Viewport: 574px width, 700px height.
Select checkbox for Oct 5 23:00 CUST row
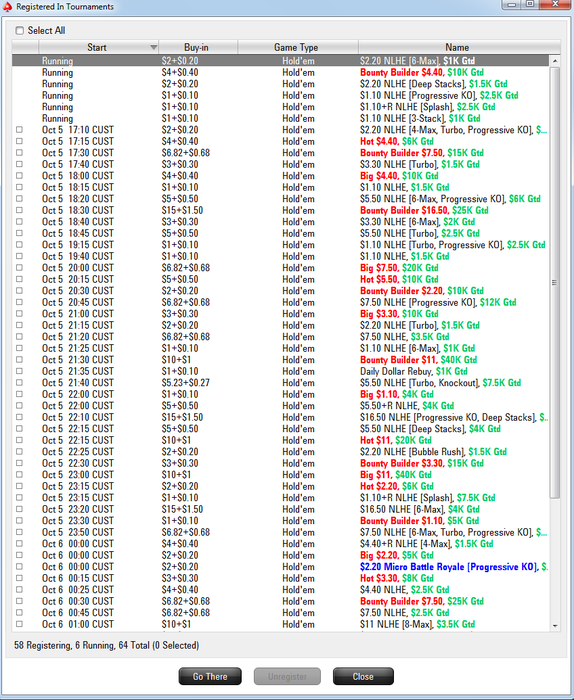19,475
